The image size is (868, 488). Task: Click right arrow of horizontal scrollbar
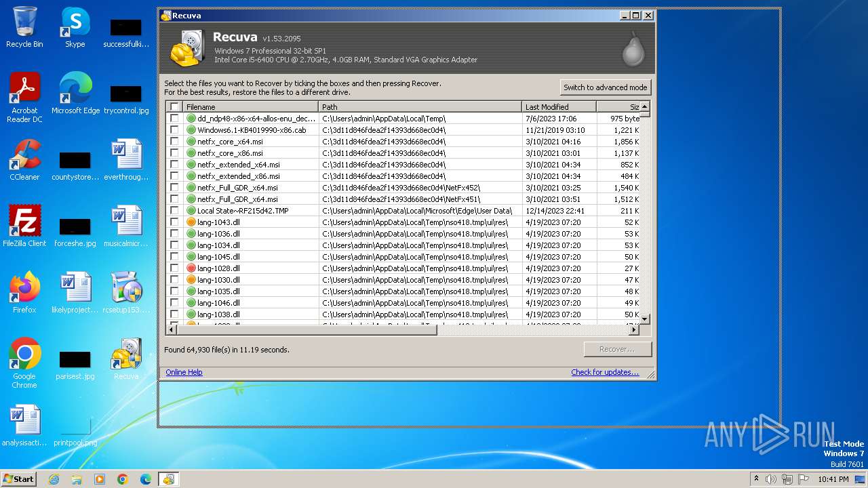[634, 330]
